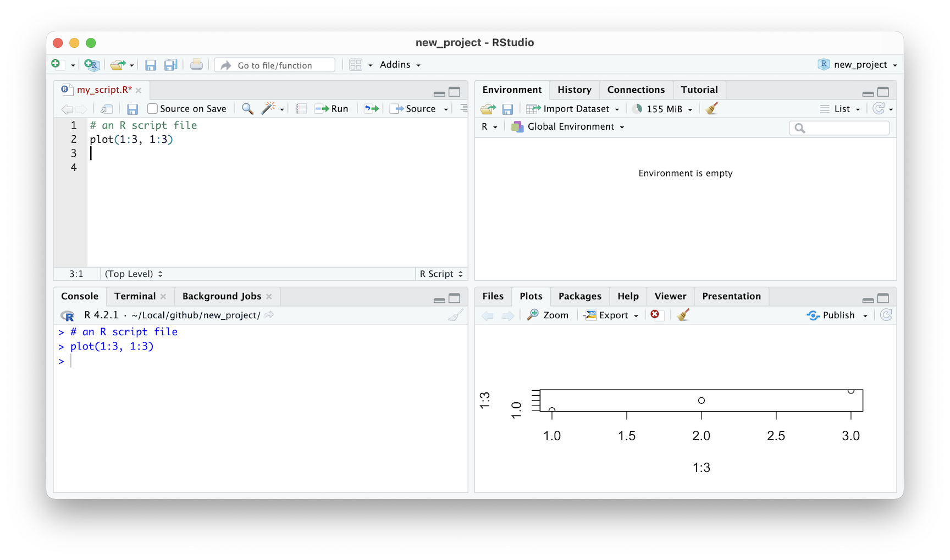
Task: Open the new_project project menu
Action: coord(858,65)
